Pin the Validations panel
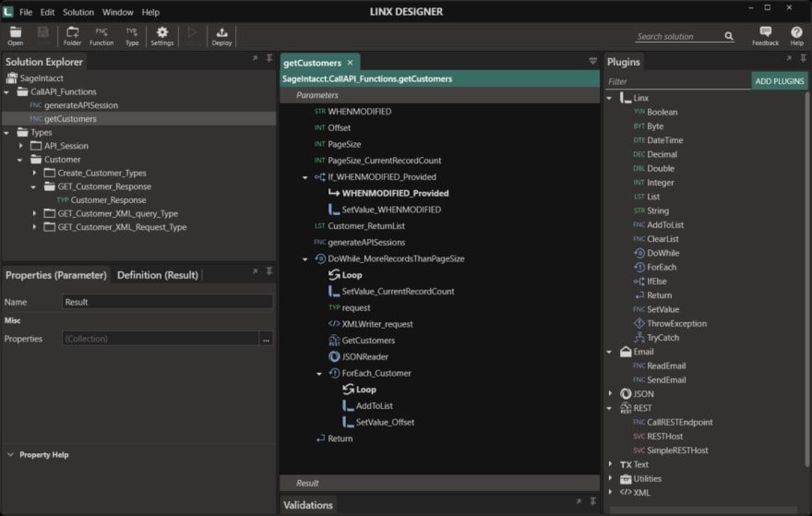This screenshot has width=812, height=516. tap(593, 501)
